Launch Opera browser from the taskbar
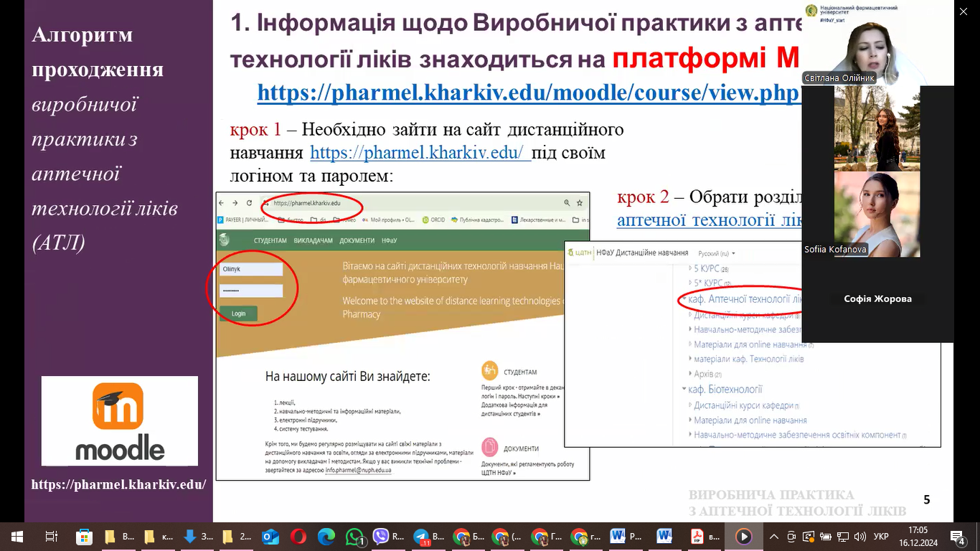The width and height of the screenshot is (980, 551). click(298, 536)
